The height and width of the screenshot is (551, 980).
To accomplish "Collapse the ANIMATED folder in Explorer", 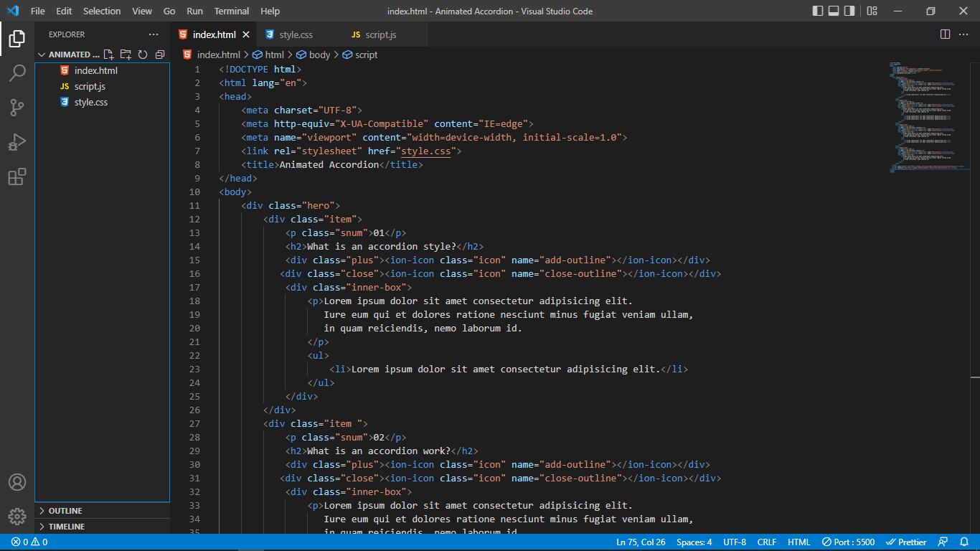I will 42,54.
